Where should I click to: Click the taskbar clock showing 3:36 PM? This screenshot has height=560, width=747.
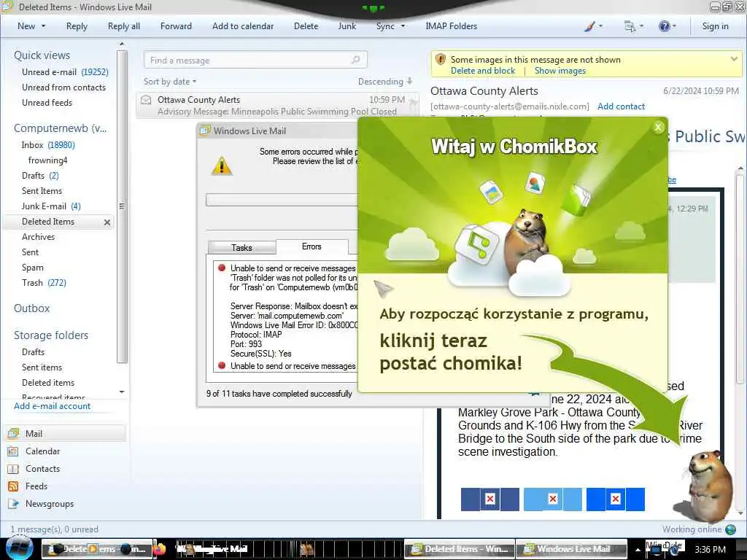710,550
